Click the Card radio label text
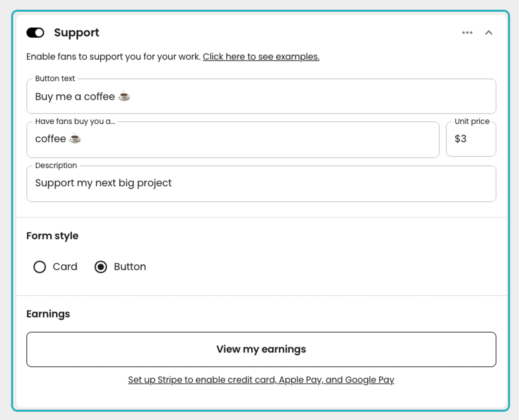 pos(65,267)
